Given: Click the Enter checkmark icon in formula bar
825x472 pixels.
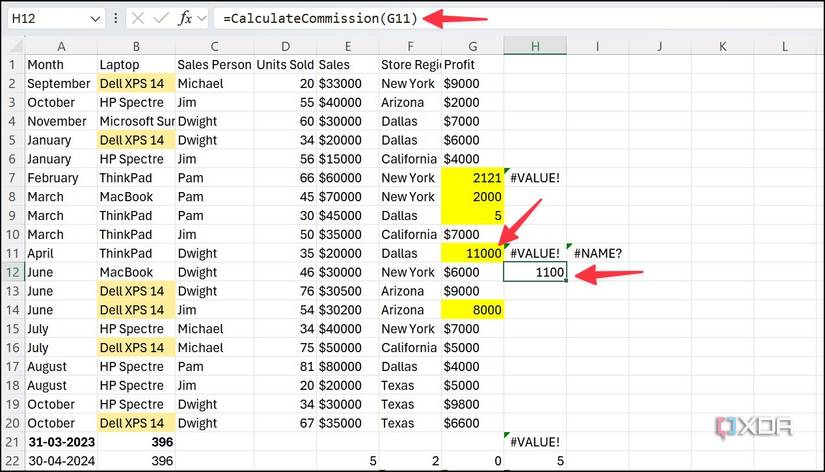Looking at the screenshot, I should pos(161,18).
